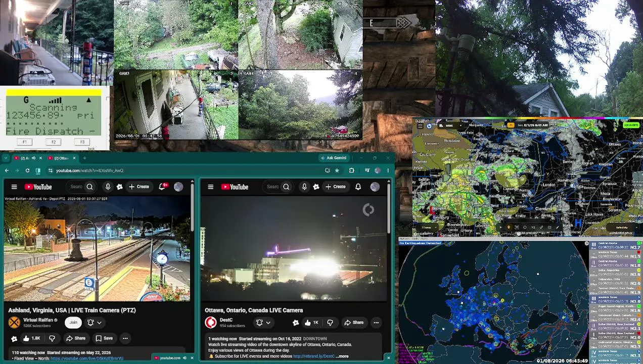The height and width of the screenshot is (364, 643).
Task: Play the radar animation loop
Action: point(500,227)
